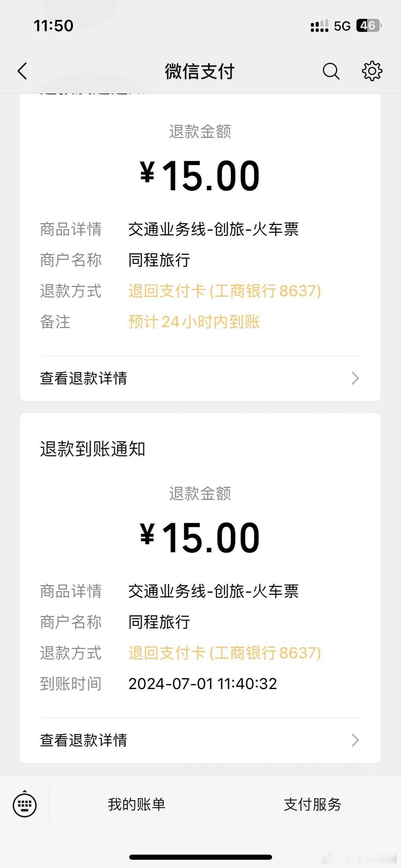Viewport: 401px width, 868px height.
Task: Open 支付服务 menu
Action: (313, 804)
